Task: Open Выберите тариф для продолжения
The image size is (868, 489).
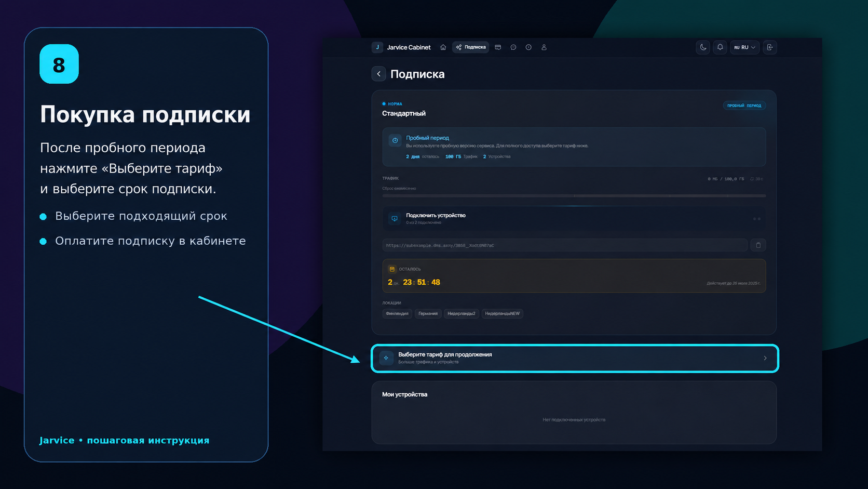Action: pos(575,358)
